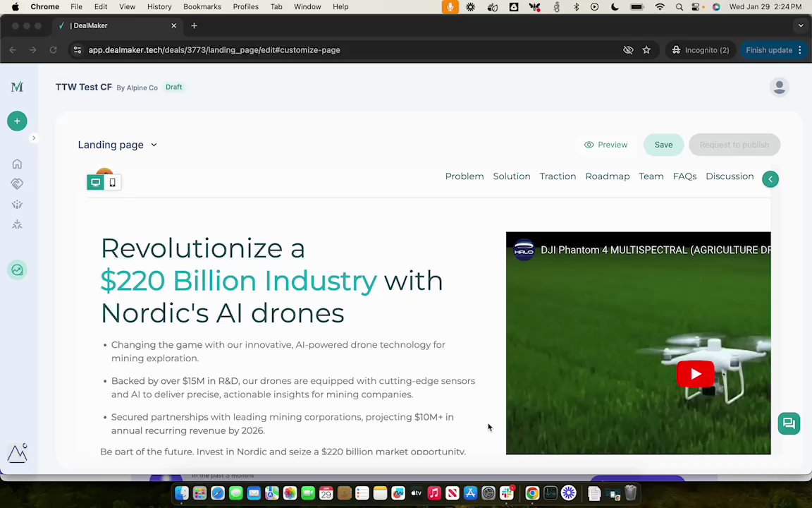
Task: Open the Chrome Edit menu
Action: pyautogui.click(x=101, y=7)
